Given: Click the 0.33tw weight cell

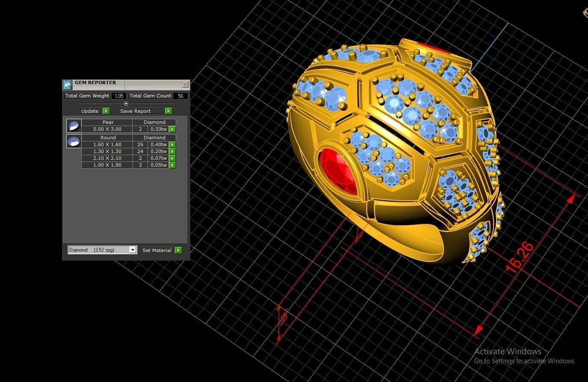Looking at the screenshot, I should click(x=159, y=129).
